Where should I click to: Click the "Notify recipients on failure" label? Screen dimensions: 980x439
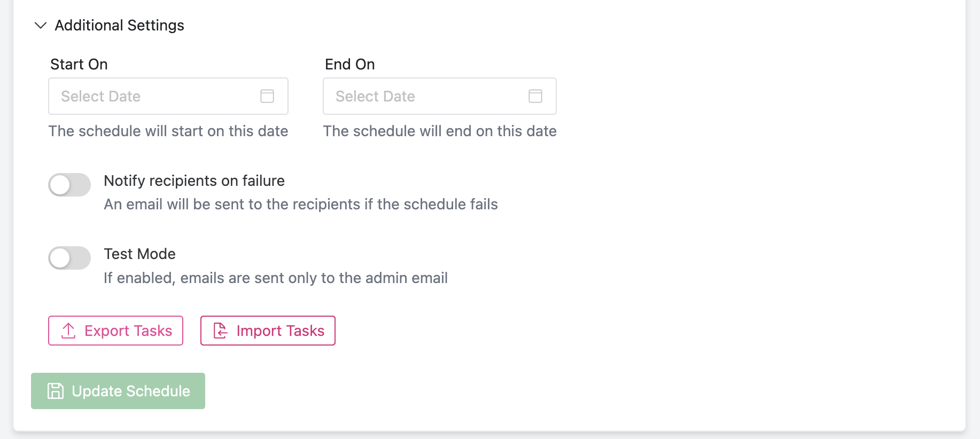point(194,181)
